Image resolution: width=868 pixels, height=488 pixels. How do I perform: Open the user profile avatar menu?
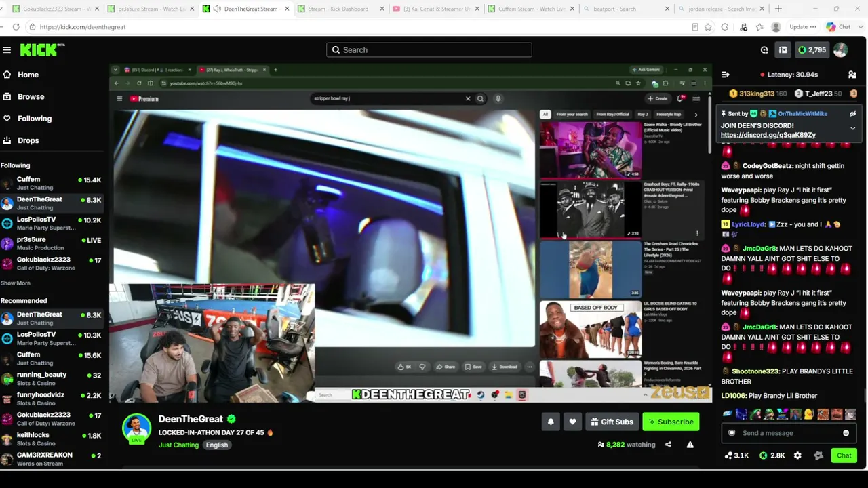pyautogui.click(x=840, y=49)
